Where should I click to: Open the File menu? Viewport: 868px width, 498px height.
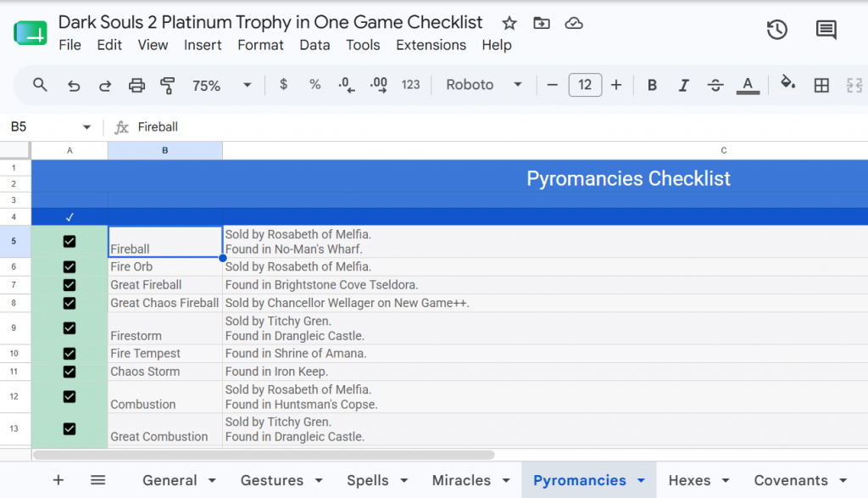(70, 45)
